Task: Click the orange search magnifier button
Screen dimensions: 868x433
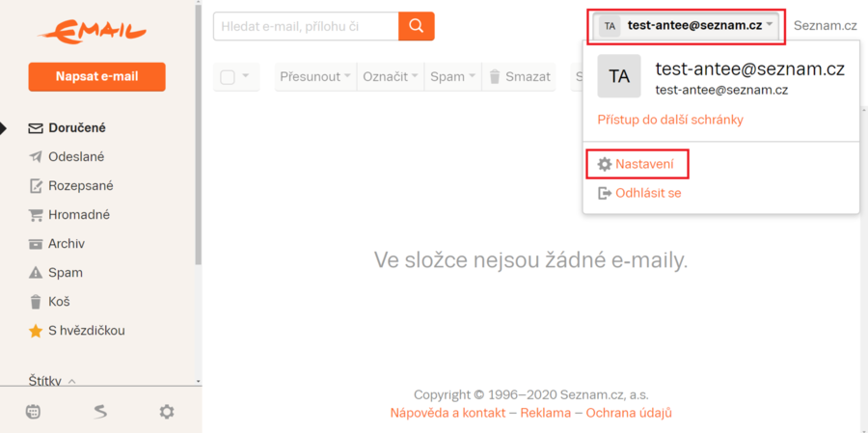Action: pyautogui.click(x=417, y=26)
